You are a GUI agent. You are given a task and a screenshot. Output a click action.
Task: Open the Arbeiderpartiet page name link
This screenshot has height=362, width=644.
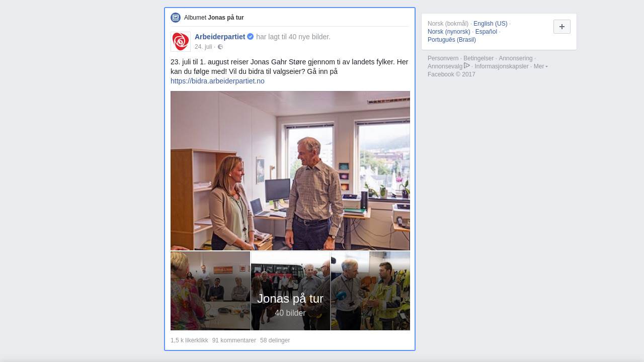[220, 37]
